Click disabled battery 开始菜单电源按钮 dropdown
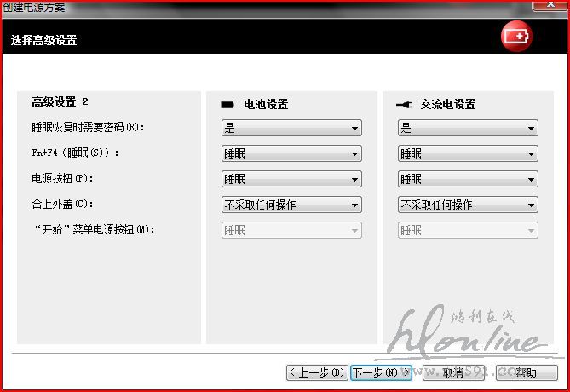The width and height of the screenshot is (570, 392). tap(291, 230)
